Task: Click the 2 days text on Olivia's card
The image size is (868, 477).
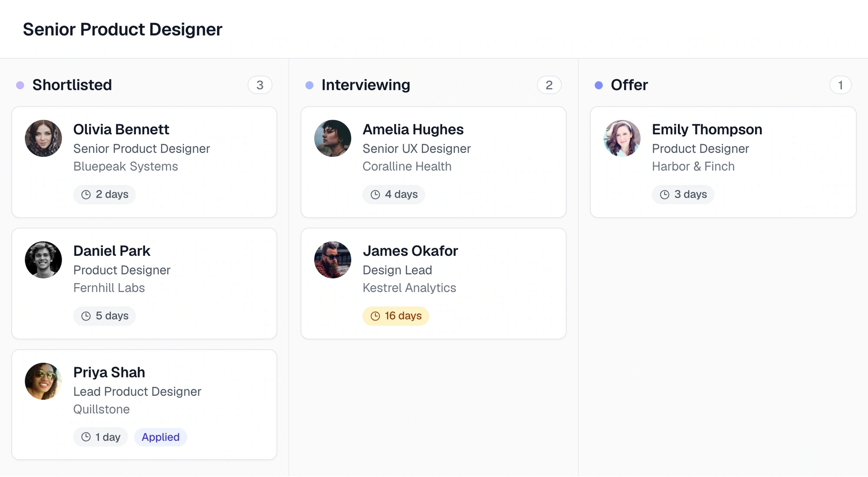Action: click(112, 195)
